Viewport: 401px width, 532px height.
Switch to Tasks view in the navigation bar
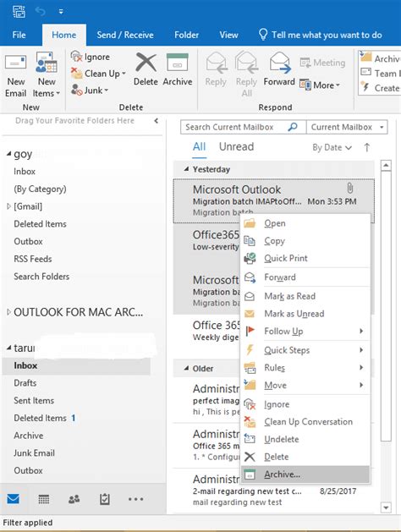(105, 499)
